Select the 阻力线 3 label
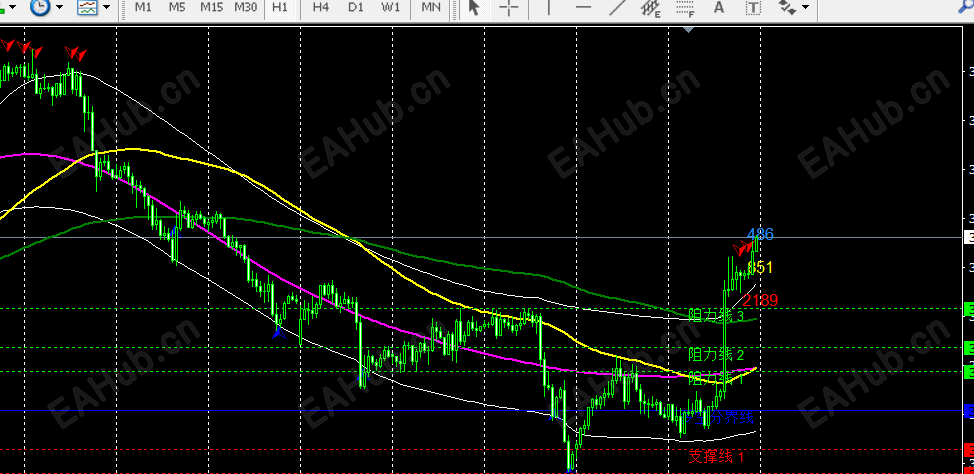Image resolution: width=974 pixels, height=474 pixels. click(x=716, y=316)
